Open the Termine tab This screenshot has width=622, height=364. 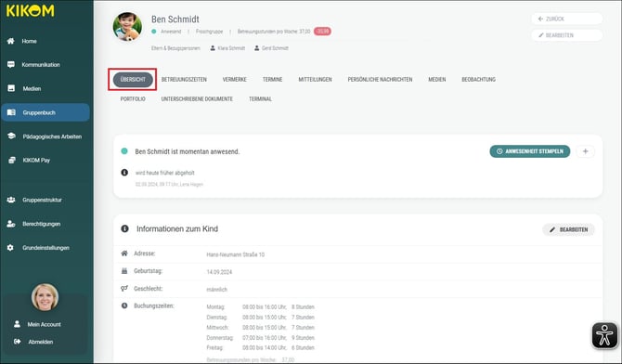[273, 79]
